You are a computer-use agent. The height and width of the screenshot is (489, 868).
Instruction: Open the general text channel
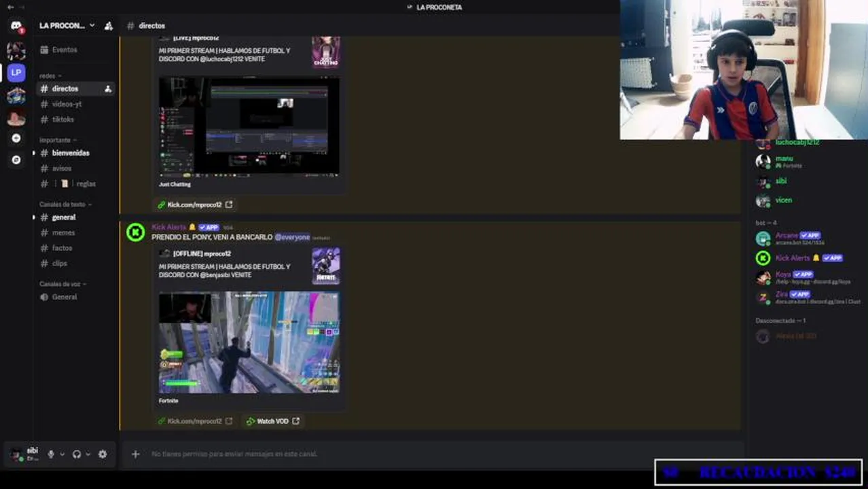tap(75, 217)
